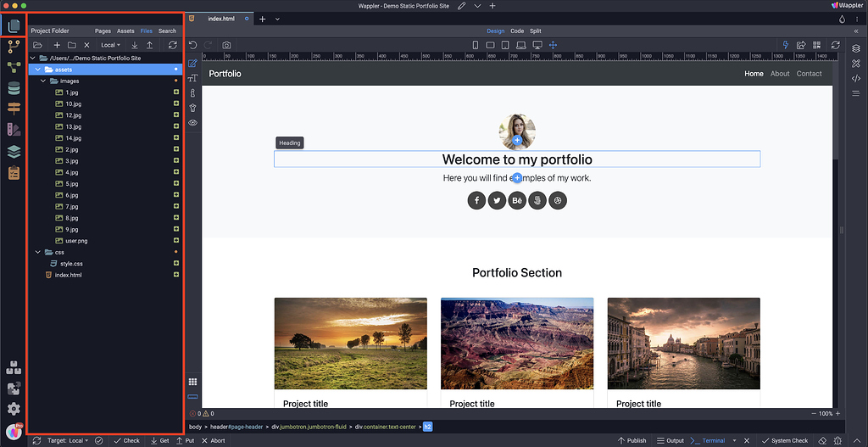Collapse the images folder
The image size is (868, 447).
(43, 81)
